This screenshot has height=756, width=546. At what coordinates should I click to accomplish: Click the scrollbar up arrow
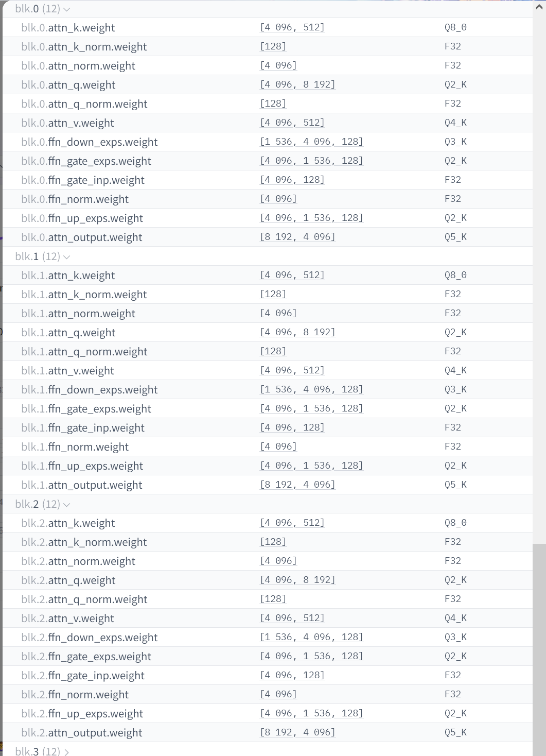point(539,7)
